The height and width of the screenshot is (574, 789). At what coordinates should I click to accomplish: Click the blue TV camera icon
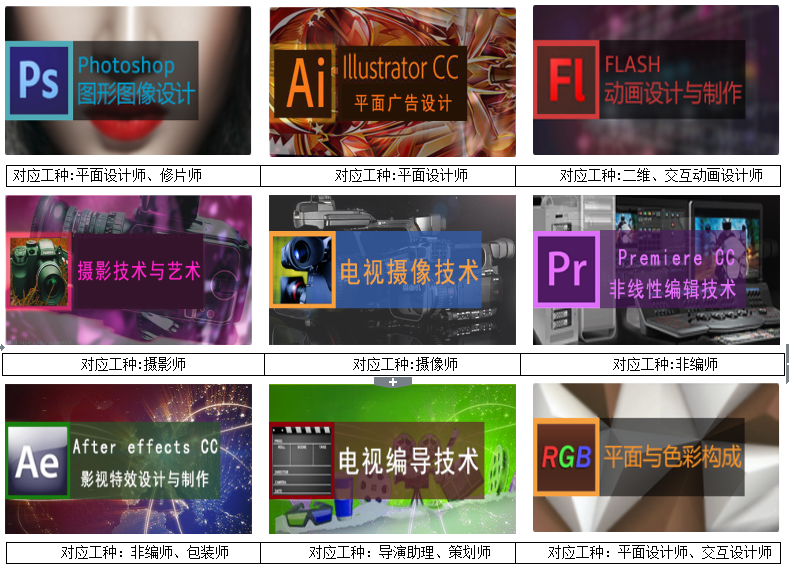point(302,270)
